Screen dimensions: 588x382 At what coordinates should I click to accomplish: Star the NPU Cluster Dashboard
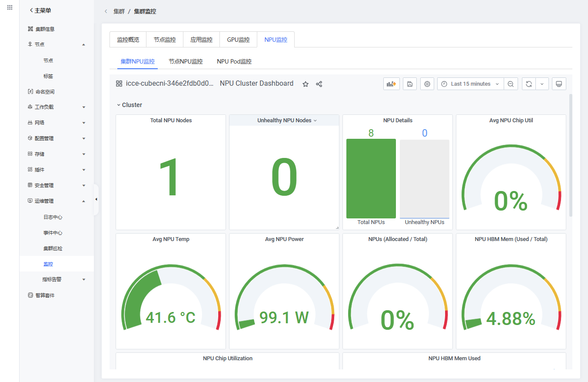(306, 84)
